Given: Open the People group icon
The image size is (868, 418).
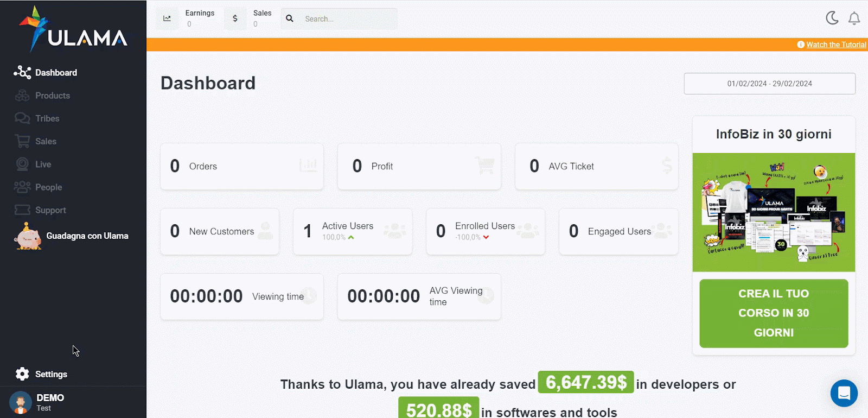Looking at the screenshot, I should (x=22, y=187).
